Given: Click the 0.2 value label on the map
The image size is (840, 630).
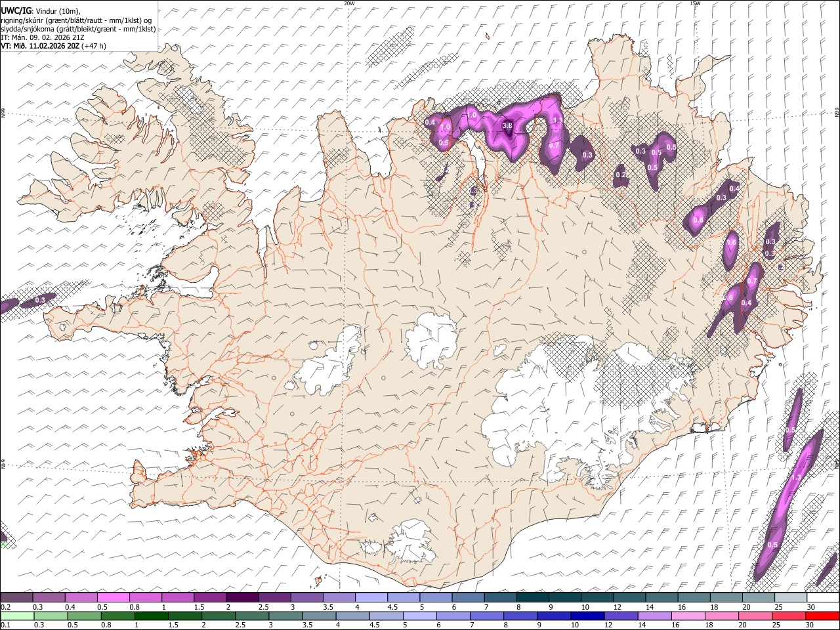Looking at the screenshot, I should 621,175.
